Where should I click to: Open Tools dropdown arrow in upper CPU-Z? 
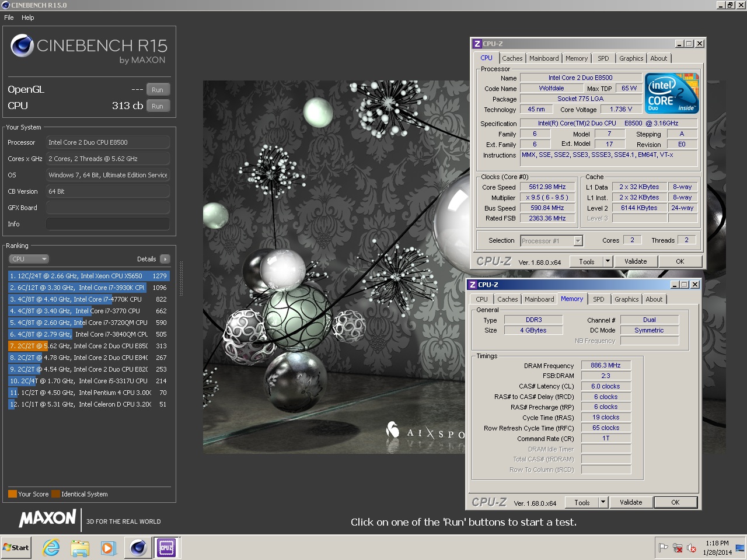(x=608, y=261)
